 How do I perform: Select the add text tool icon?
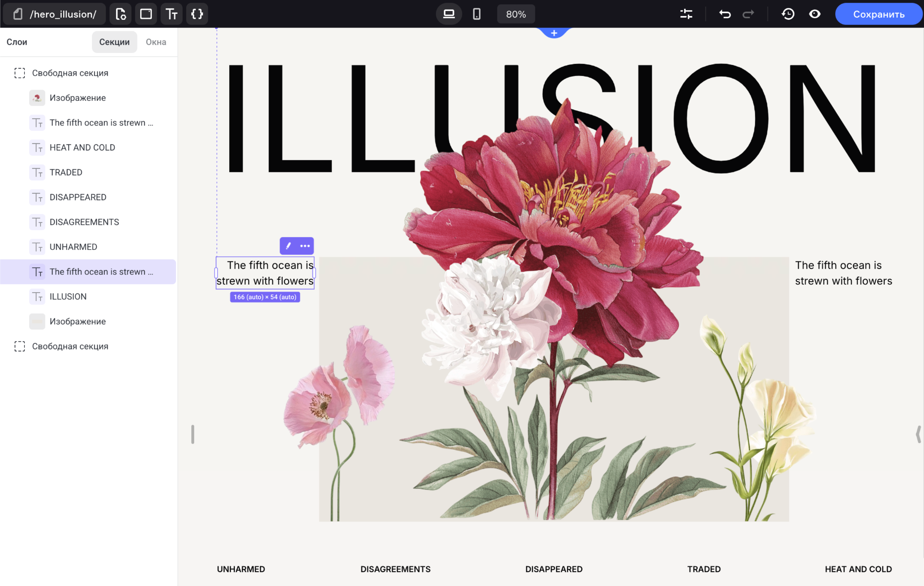171,14
